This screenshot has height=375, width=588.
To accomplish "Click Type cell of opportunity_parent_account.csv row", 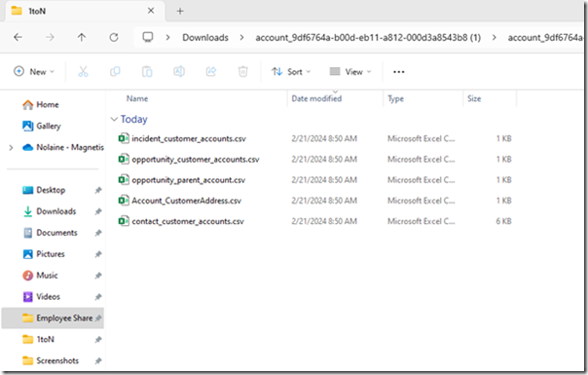I will click(x=422, y=180).
